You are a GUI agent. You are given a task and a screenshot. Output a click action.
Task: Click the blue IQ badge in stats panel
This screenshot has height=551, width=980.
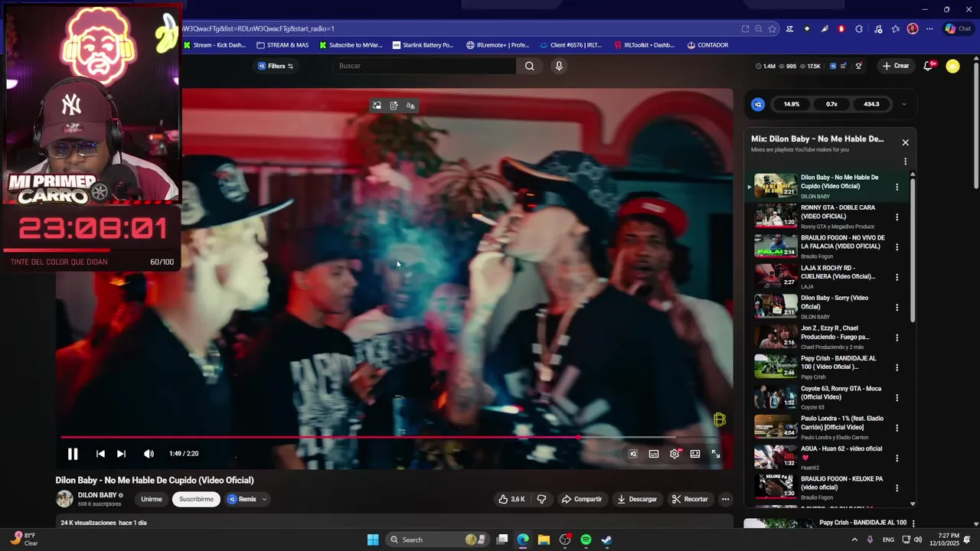pos(758,104)
